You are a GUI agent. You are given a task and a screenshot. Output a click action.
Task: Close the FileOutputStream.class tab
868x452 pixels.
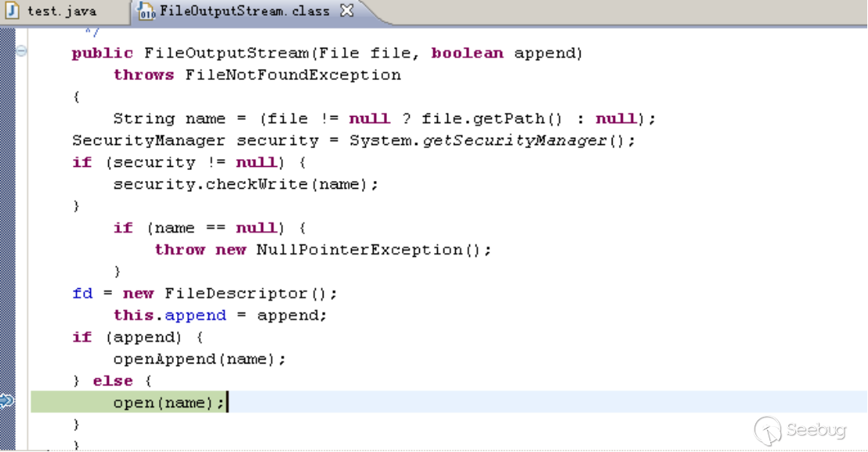pyautogui.click(x=347, y=10)
